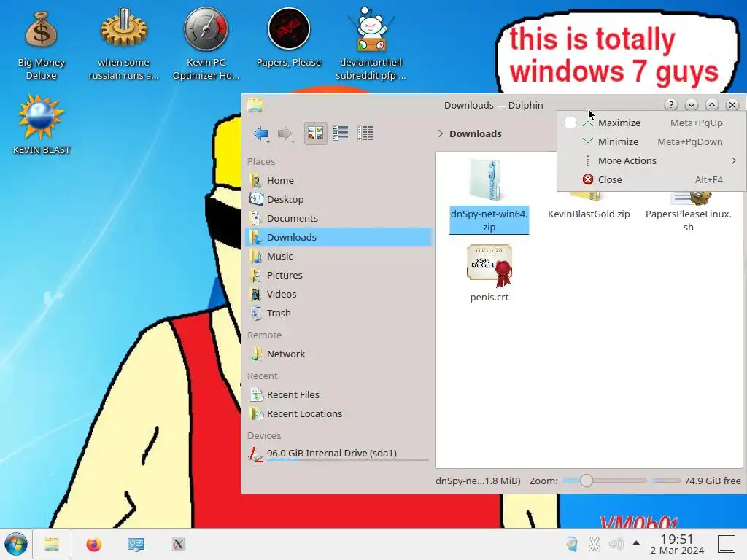
Task: Click the blue document tray icon
Action: 572,544
